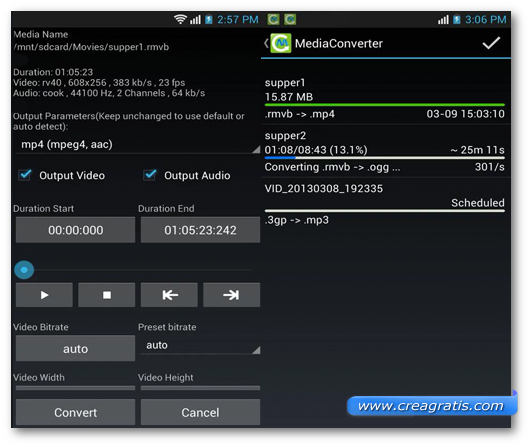Image resolution: width=530 pixels, height=447 pixels.
Task: Tap the 3:06 PM clock
Action: pos(485,20)
